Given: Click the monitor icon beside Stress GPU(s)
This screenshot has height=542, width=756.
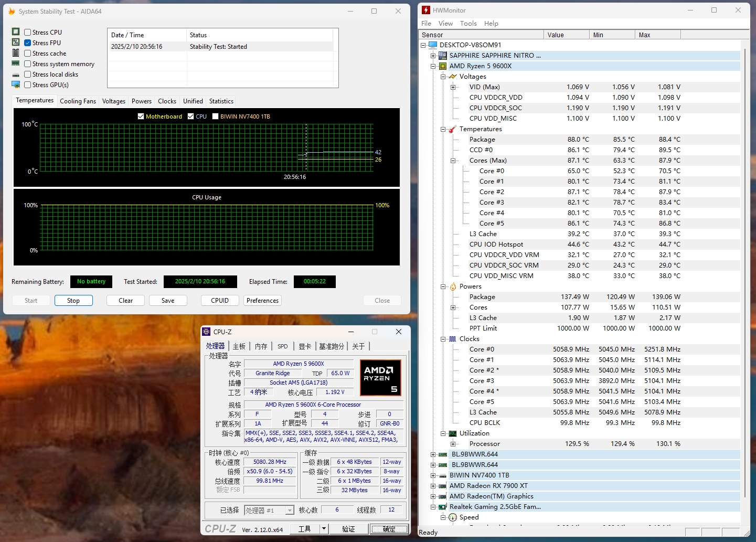Looking at the screenshot, I should pyautogui.click(x=16, y=84).
